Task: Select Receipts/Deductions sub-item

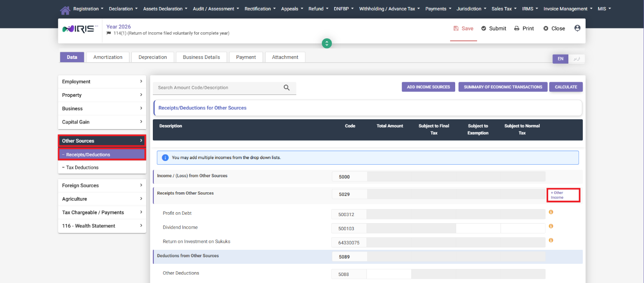Action: coord(102,154)
